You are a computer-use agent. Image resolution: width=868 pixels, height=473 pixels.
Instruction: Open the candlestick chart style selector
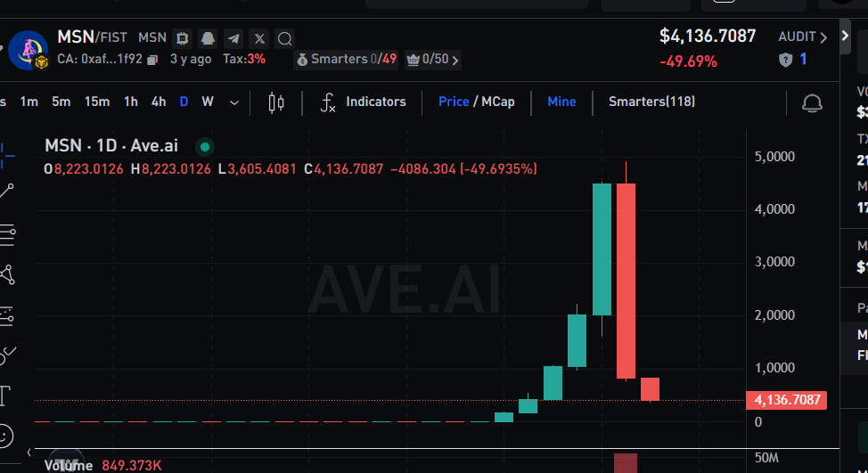click(x=276, y=102)
